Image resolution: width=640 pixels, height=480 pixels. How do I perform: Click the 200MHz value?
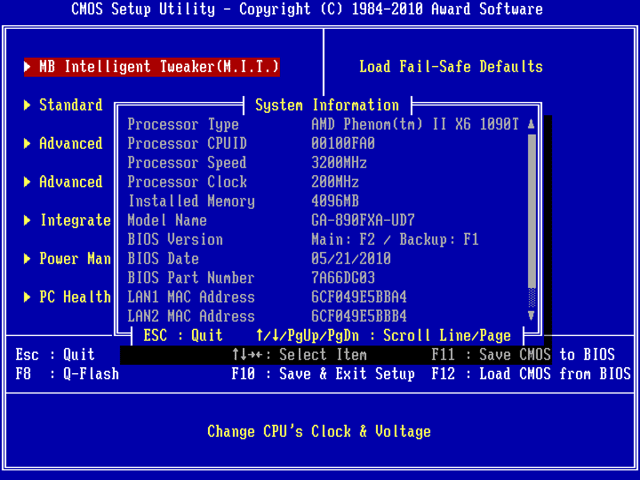[x=335, y=182]
